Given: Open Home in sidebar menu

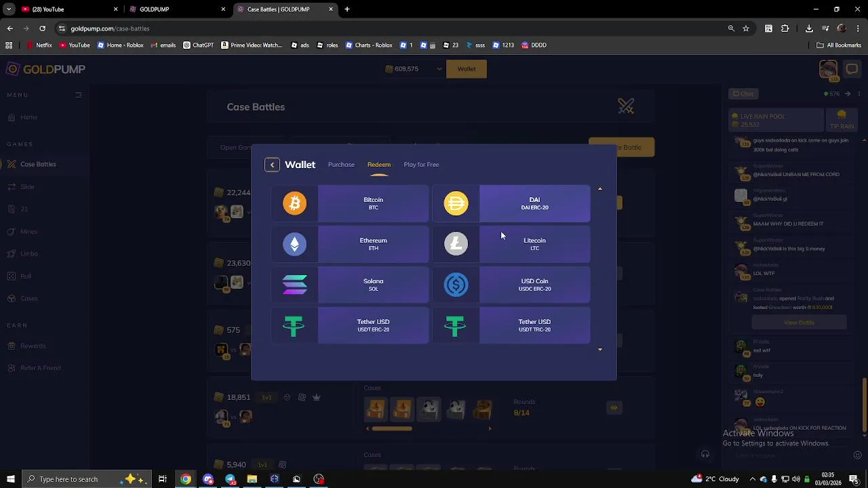Looking at the screenshot, I should (x=28, y=117).
